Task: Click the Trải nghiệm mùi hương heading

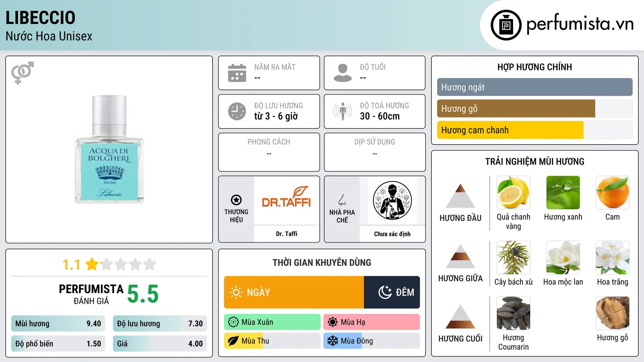Action: tap(535, 162)
